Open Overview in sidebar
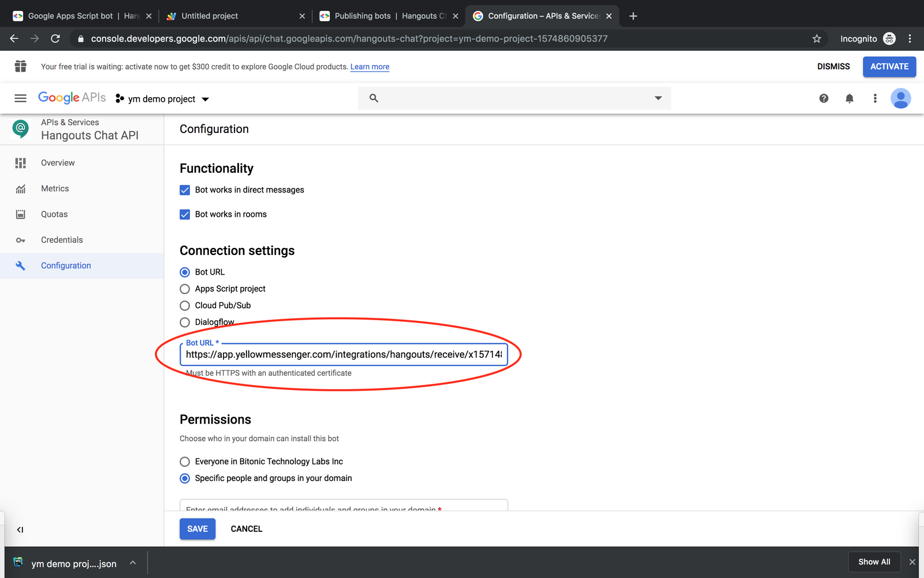Viewport: 924px width, 578px height. (x=58, y=163)
